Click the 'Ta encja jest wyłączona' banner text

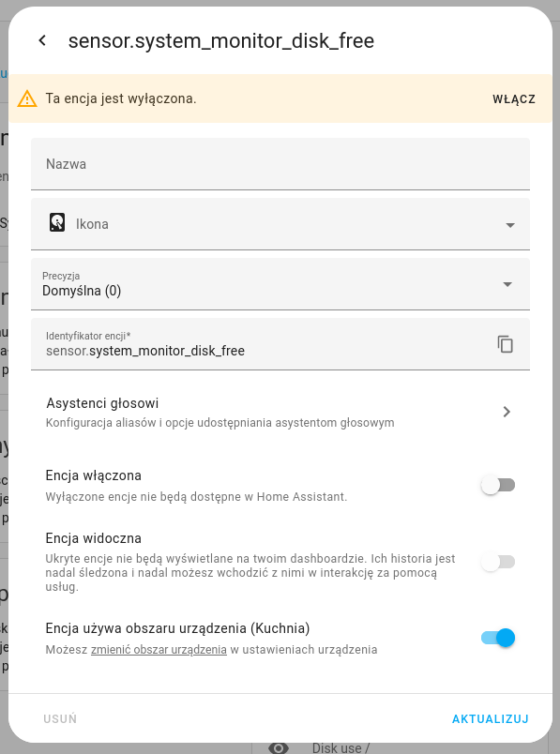point(121,98)
